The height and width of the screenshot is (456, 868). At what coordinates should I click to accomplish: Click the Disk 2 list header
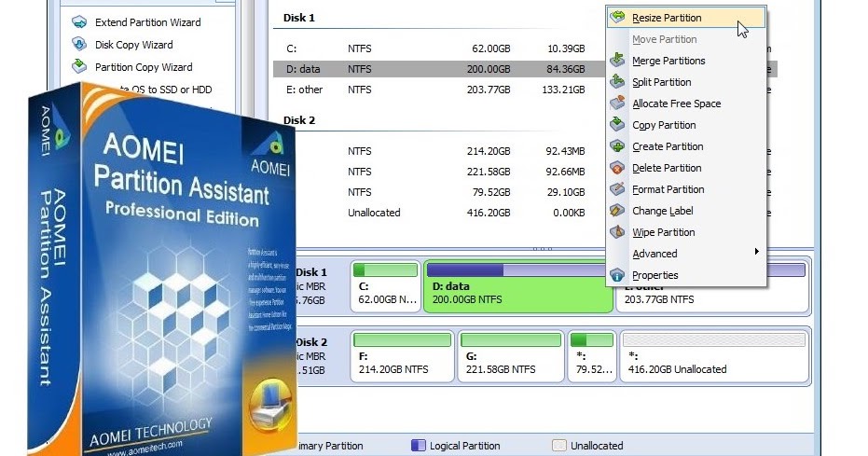[x=299, y=120]
